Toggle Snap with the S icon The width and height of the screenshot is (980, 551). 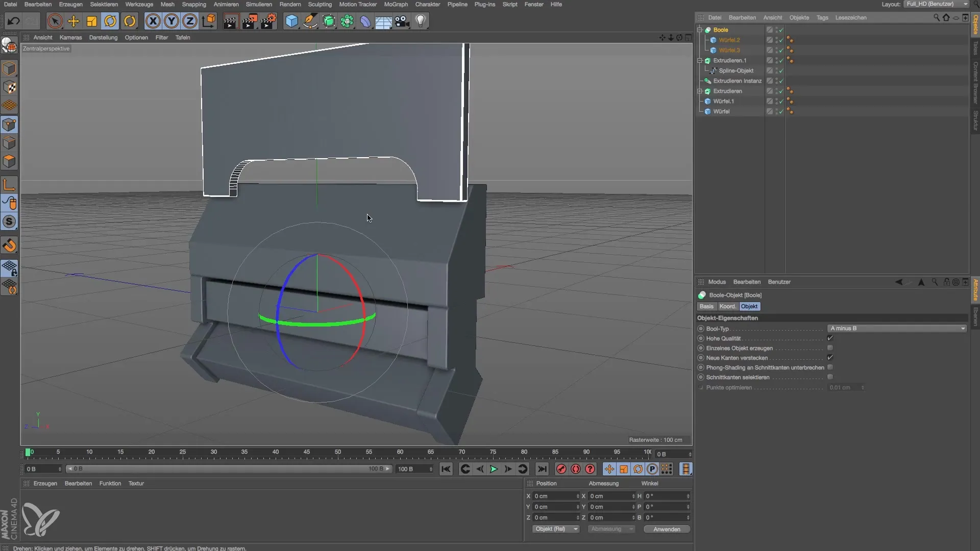[x=9, y=221]
